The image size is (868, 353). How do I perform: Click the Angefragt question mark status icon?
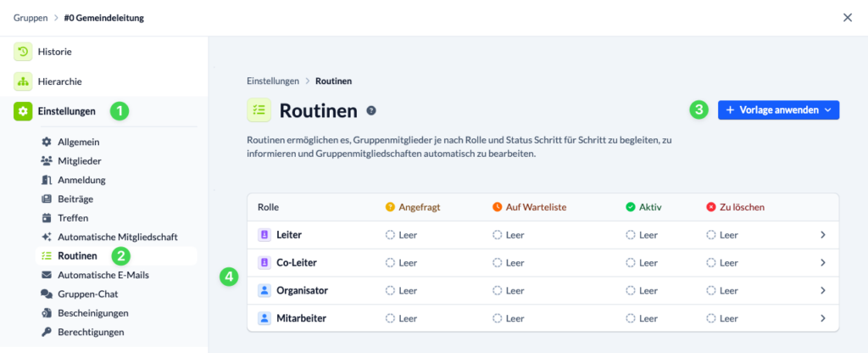coord(390,207)
